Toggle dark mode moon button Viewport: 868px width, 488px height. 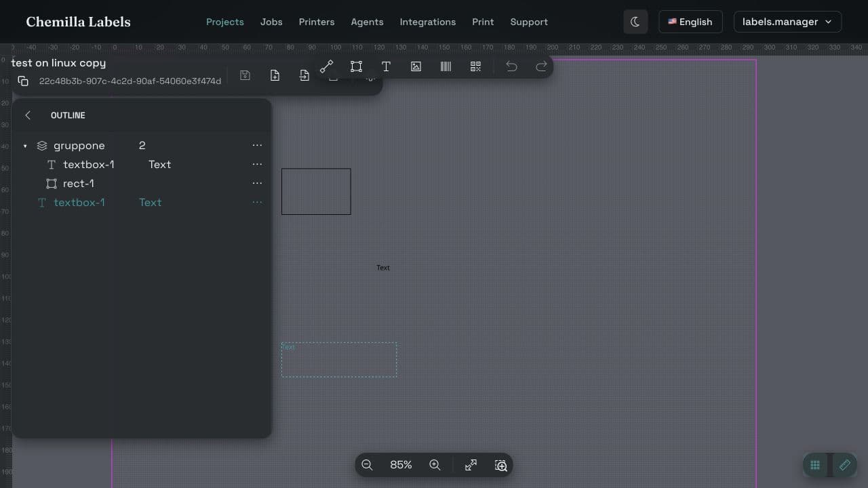pyautogui.click(x=635, y=22)
